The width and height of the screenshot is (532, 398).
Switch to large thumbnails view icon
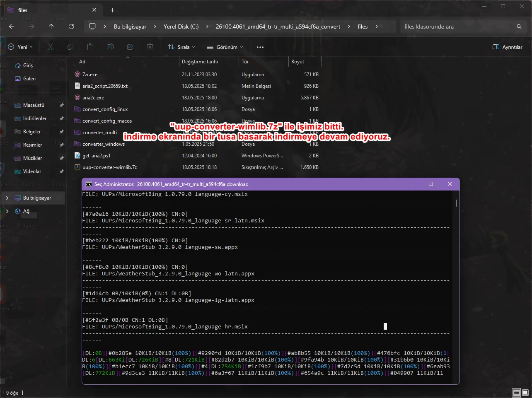coord(525,393)
